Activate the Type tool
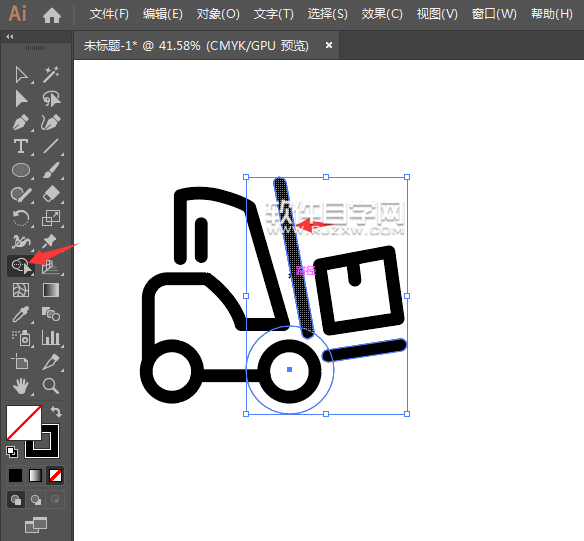This screenshot has width=584, height=541. pyautogui.click(x=21, y=146)
